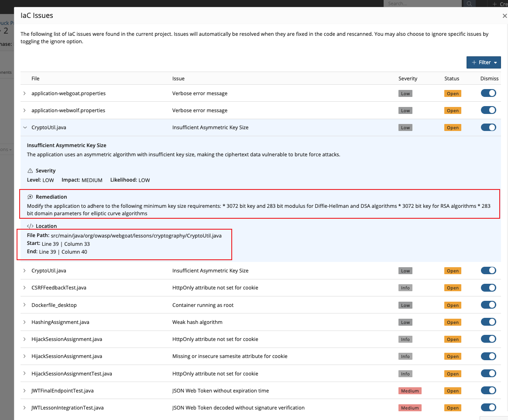Screen dimensions: 508x420
Task: Click the search magnifier icon
Action: coord(469,3)
